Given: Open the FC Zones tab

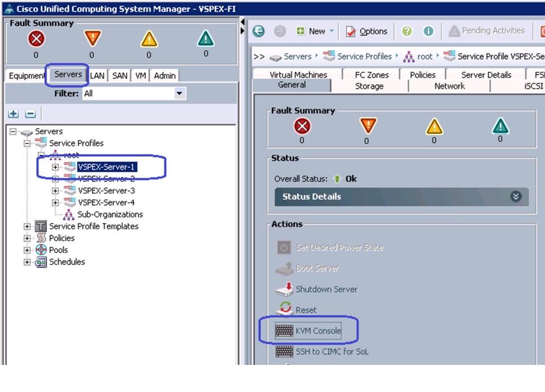Looking at the screenshot, I should [x=371, y=75].
